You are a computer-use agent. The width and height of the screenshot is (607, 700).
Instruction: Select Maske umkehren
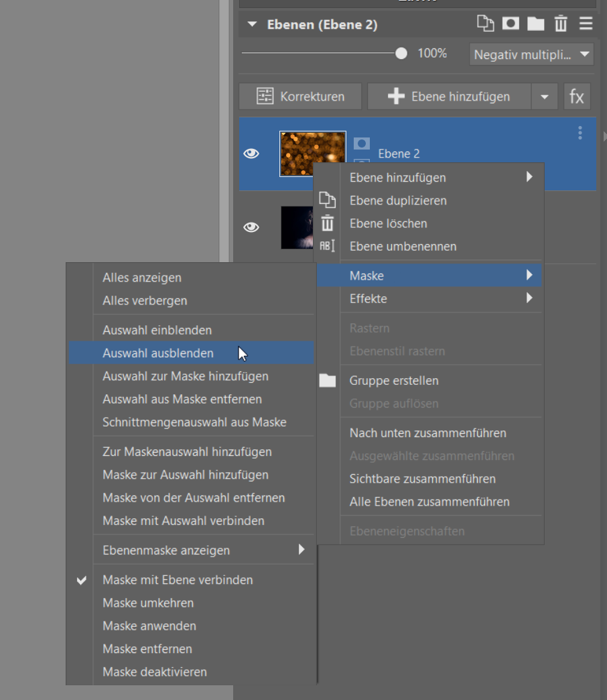(192, 603)
